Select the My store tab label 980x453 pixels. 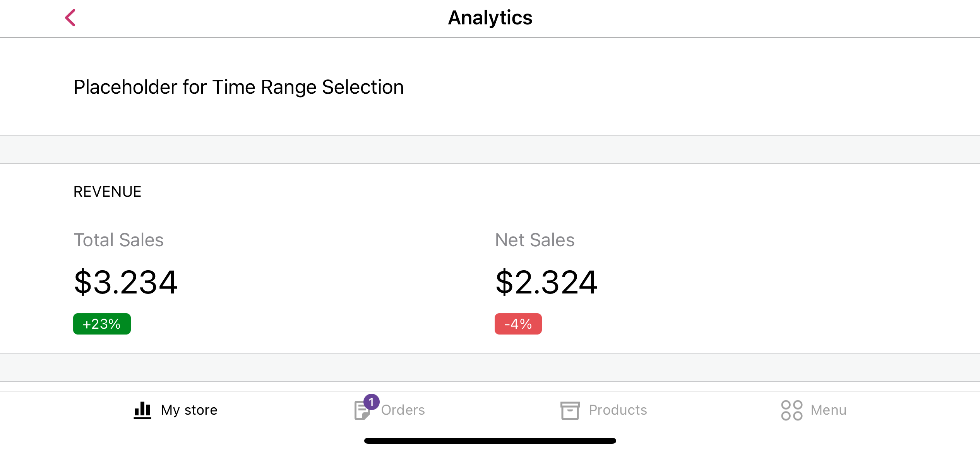tap(189, 410)
